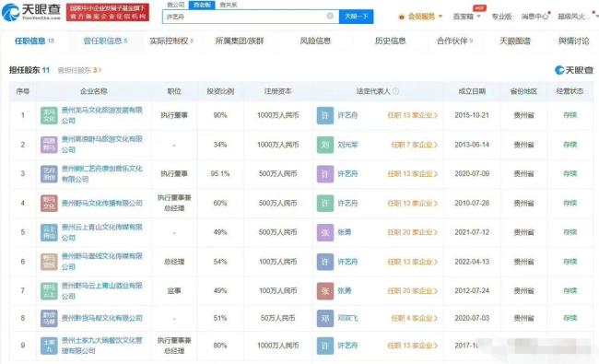The height and width of the screenshot is (364, 599).
Task: Open company logo in row 4 贵州野马文化传播
Action: [x=49, y=204]
